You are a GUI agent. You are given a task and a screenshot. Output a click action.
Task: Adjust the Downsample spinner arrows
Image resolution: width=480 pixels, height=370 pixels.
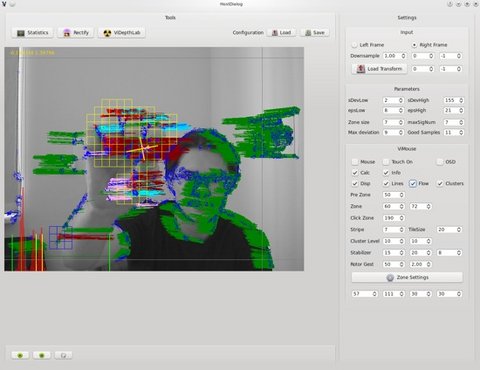pyautogui.click(x=403, y=56)
